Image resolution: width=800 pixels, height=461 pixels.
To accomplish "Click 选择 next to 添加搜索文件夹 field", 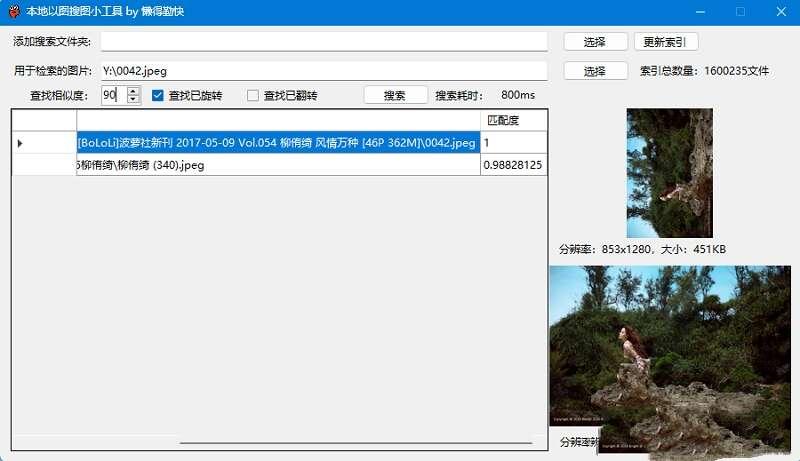I will tap(595, 42).
